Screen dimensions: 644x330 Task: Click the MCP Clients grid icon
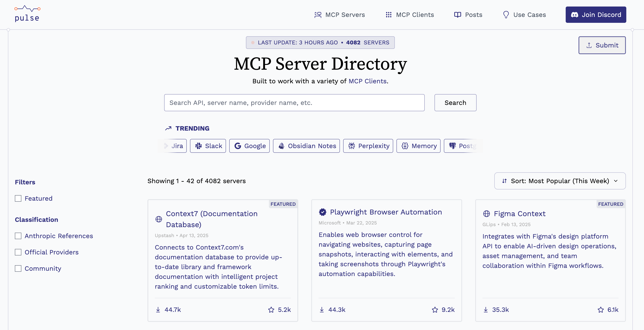pos(389,15)
